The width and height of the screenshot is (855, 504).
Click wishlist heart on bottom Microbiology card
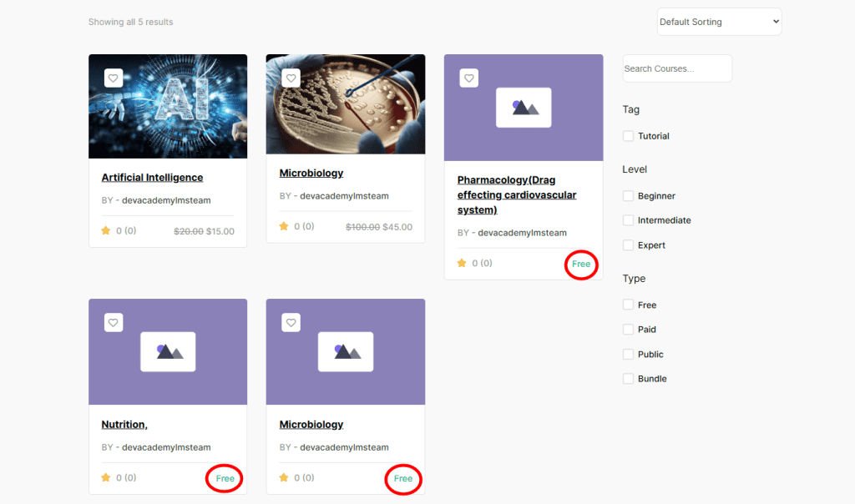coord(291,322)
